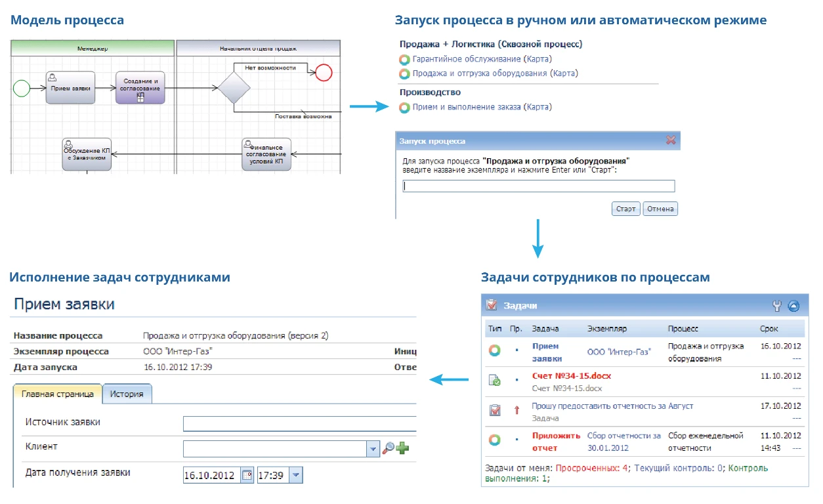
Task: Switch to the История tab
Action: [x=127, y=394]
